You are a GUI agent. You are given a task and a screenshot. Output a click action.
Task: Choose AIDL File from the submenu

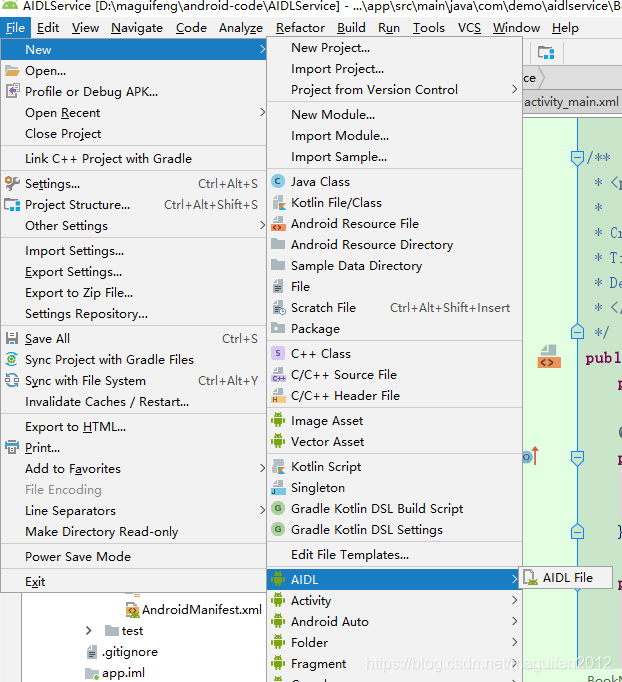[566, 578]
